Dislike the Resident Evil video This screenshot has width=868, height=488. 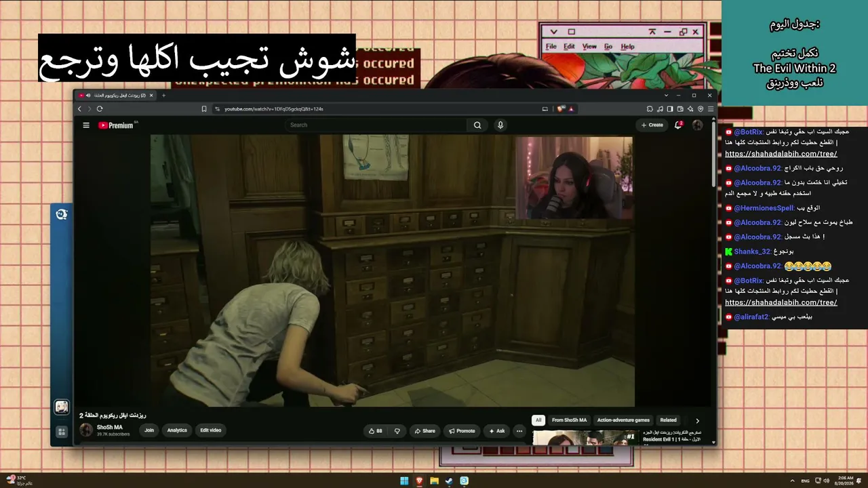click(x=397, y=431)
